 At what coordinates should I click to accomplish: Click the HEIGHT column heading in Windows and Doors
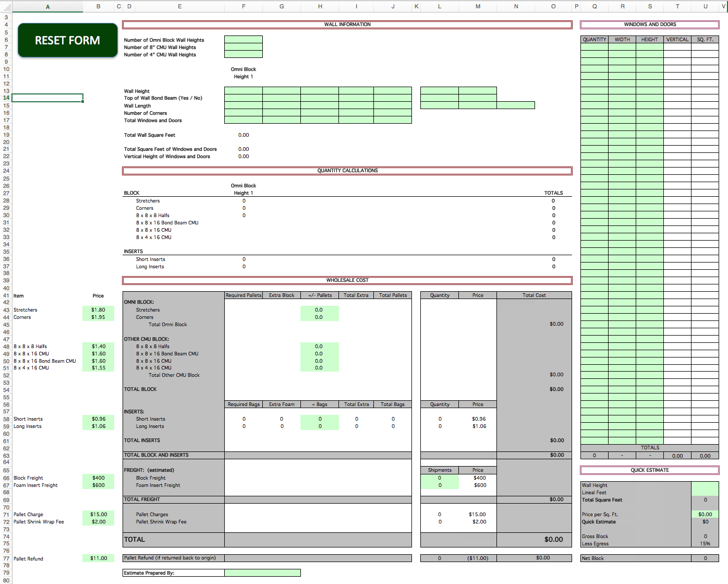tap(650, 40)
